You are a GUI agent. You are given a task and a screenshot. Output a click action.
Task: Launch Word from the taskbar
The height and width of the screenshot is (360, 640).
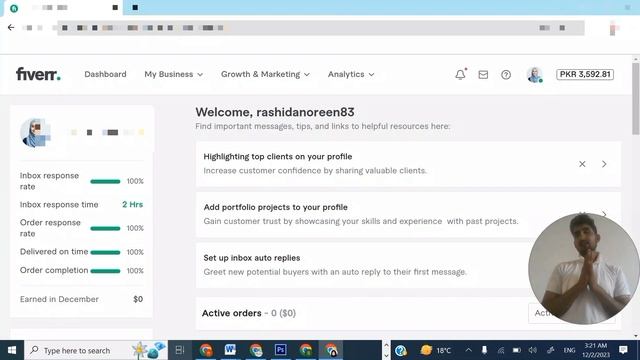(x=230, y=350)
